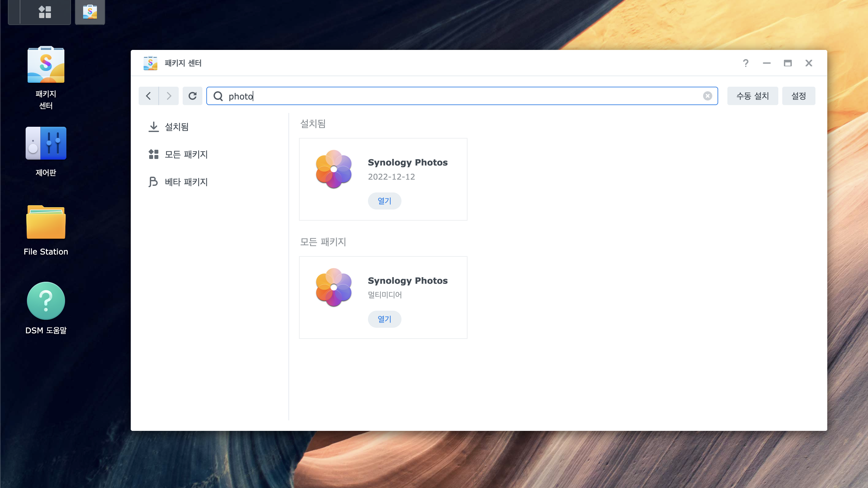Screen dimensions: 868x488
Task: Click 열기 on installed Synology Photos
Action: 384,201
